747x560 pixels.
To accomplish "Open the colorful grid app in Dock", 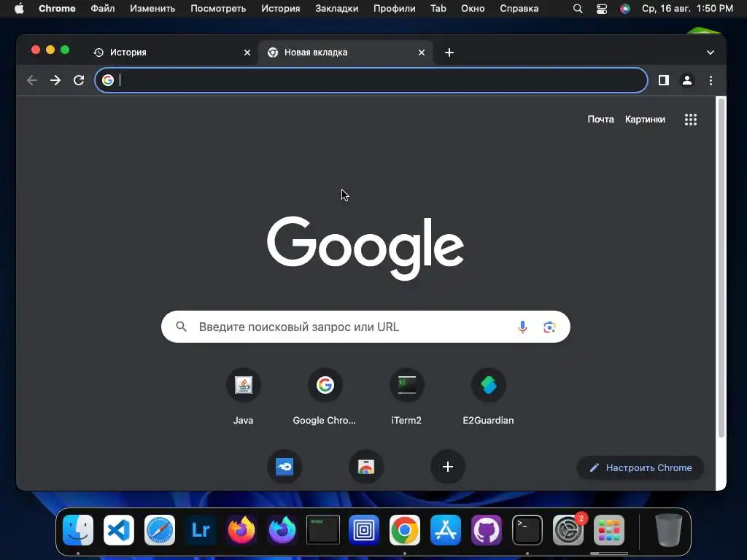I will coord(609,529).
